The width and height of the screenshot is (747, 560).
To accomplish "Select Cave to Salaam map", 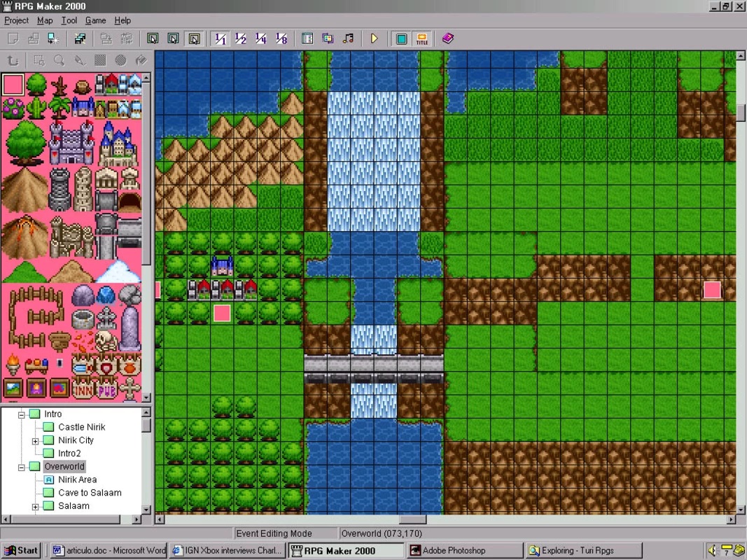I will click(x=90, y=492).
